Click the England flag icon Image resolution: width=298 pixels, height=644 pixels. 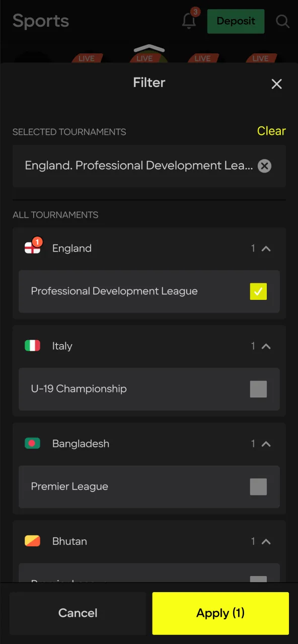tap(32, 248)
